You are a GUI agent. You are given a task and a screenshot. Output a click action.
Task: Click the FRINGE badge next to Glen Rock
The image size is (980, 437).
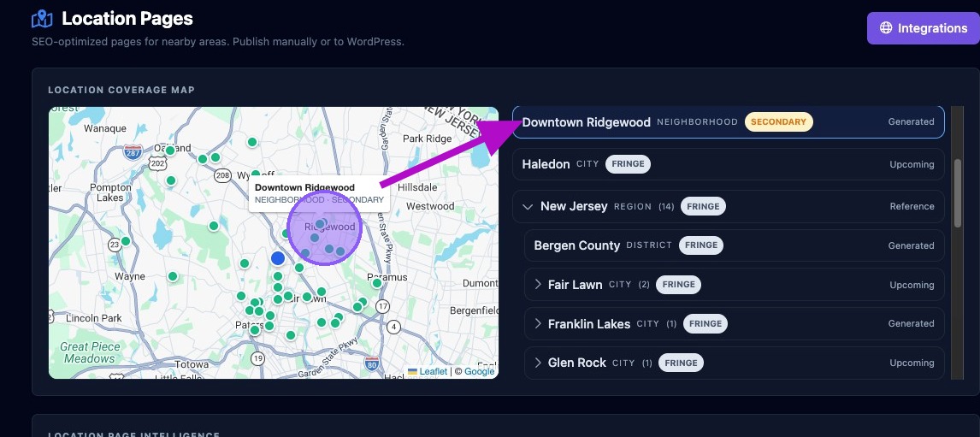click(682, 363)
